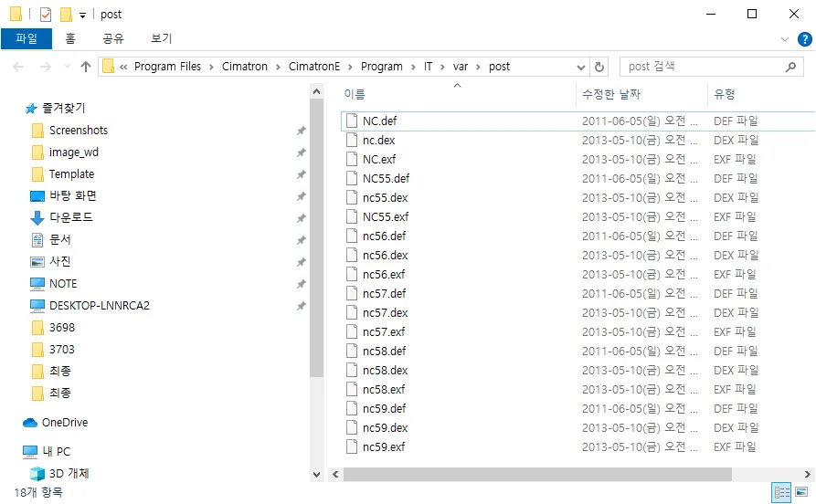Open the 파일 menu tab
The image size is (816, 504).
pyautogui.click(x=26, y=38)
